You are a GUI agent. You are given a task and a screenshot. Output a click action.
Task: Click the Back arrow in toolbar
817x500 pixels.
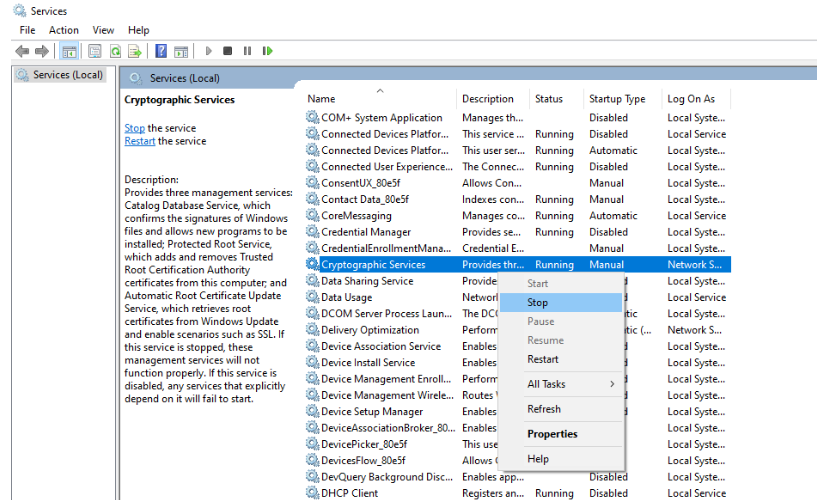22,51
